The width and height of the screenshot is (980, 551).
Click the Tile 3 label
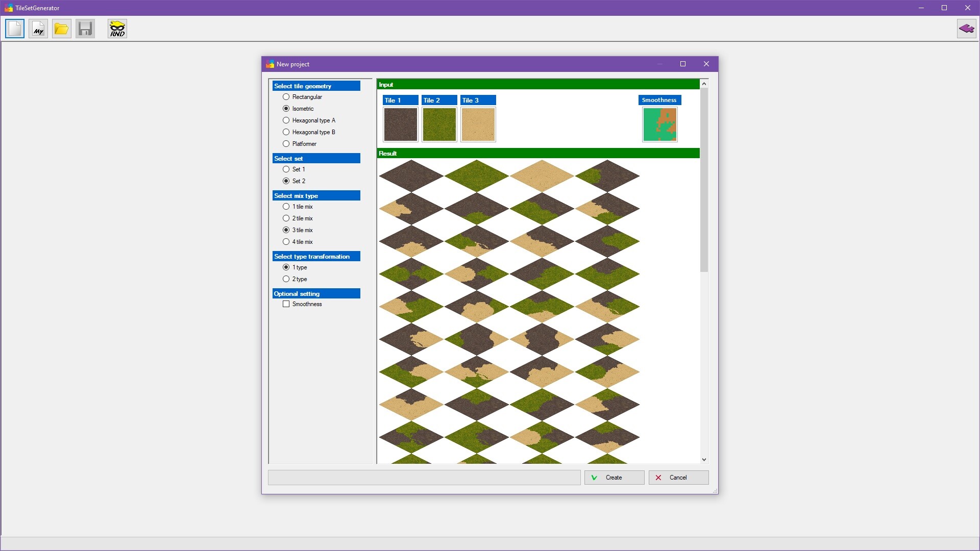pyautogui.click(x=478, y=100)
